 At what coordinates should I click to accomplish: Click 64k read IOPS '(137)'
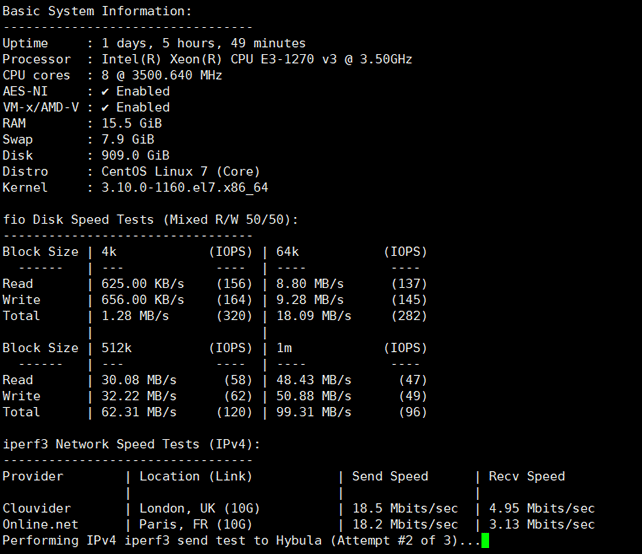(409, 284)
